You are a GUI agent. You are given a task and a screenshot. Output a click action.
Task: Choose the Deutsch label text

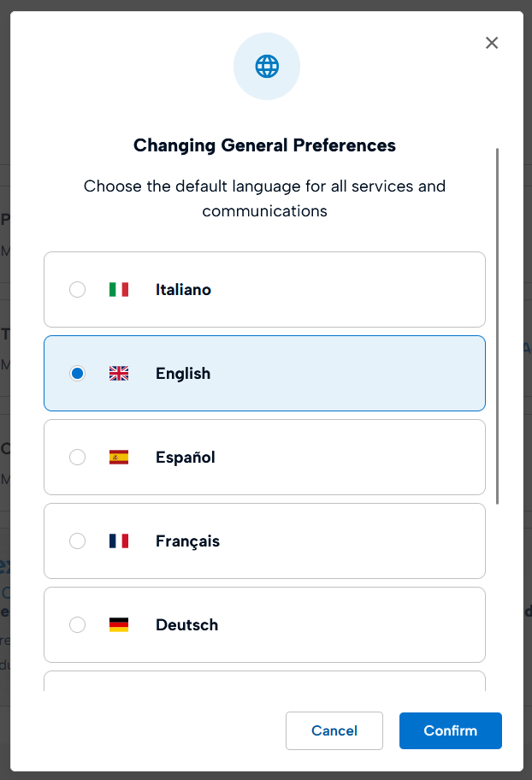point(186,625)
